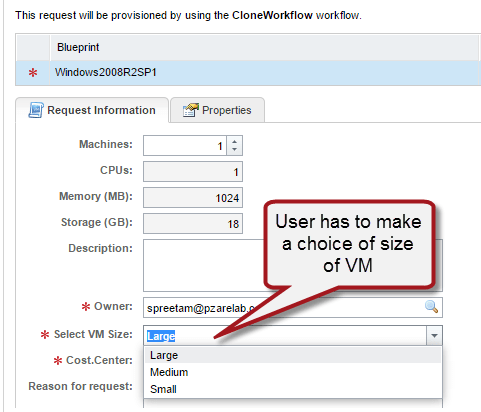This screenshot has height=412, width=481.
Task: Click the Request Information tab icon
Action: pos(36,110)
